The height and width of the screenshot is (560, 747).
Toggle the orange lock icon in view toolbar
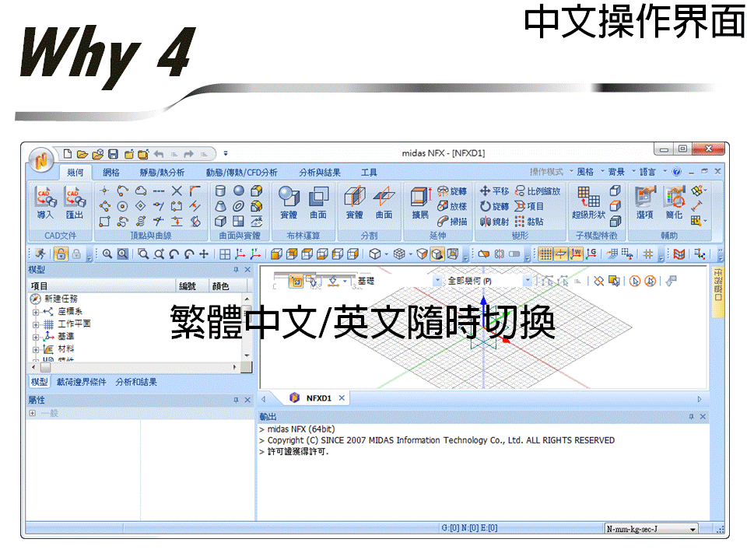point(61,254)
